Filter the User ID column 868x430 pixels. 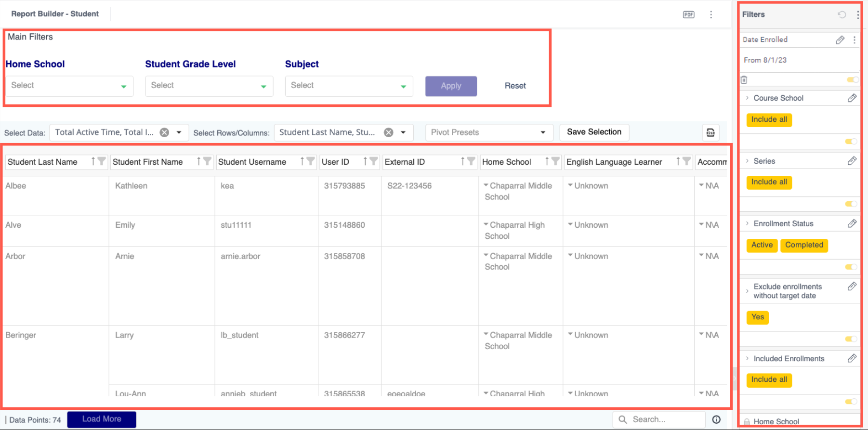coord(373,161)
